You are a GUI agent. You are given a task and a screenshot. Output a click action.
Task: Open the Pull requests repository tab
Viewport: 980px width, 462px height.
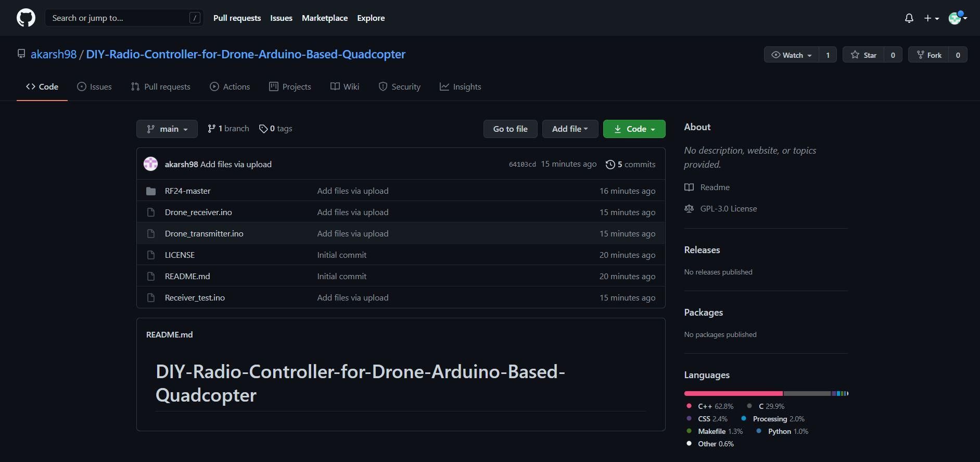(x=161, y=87)
